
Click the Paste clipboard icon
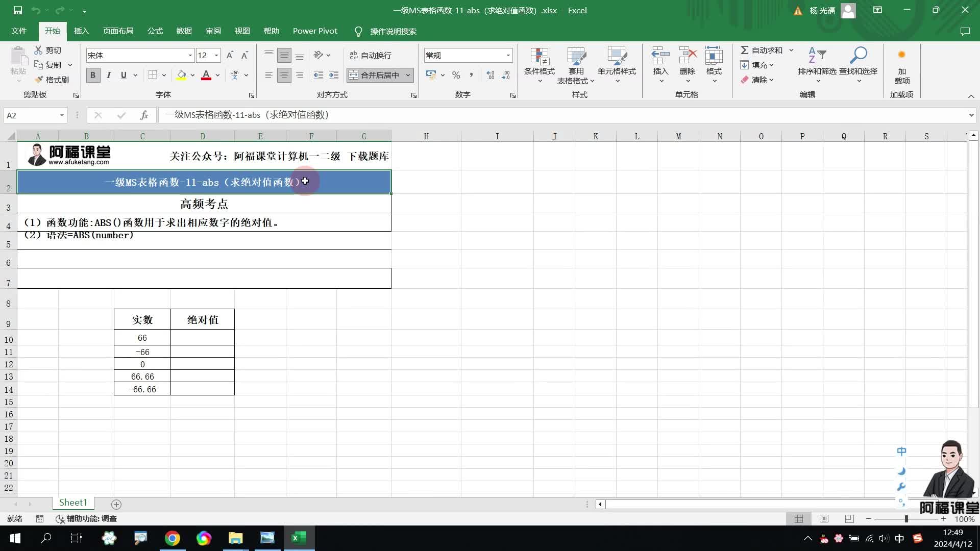[18, 56]
